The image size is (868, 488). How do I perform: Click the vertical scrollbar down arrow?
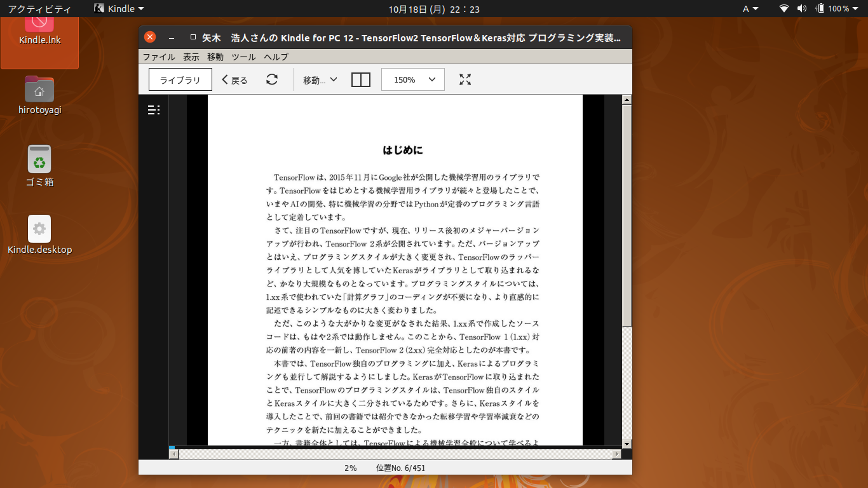[x=627, y=444]
